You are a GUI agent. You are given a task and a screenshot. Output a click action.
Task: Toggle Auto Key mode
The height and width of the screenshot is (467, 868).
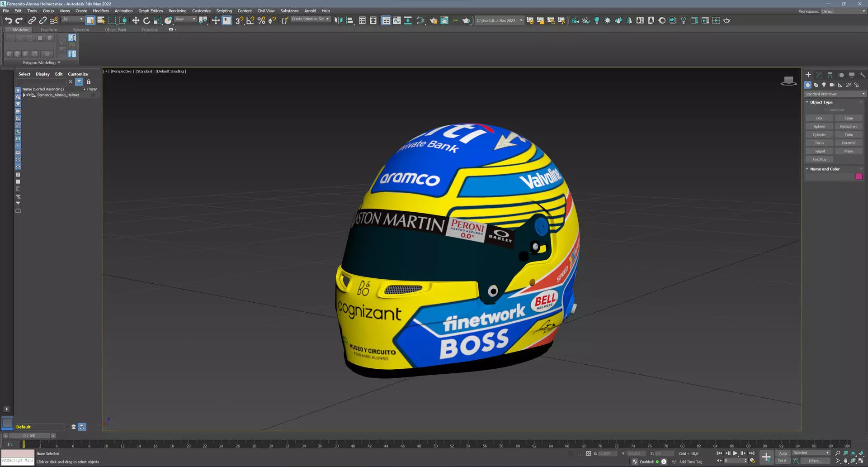(x=783, y=453)
